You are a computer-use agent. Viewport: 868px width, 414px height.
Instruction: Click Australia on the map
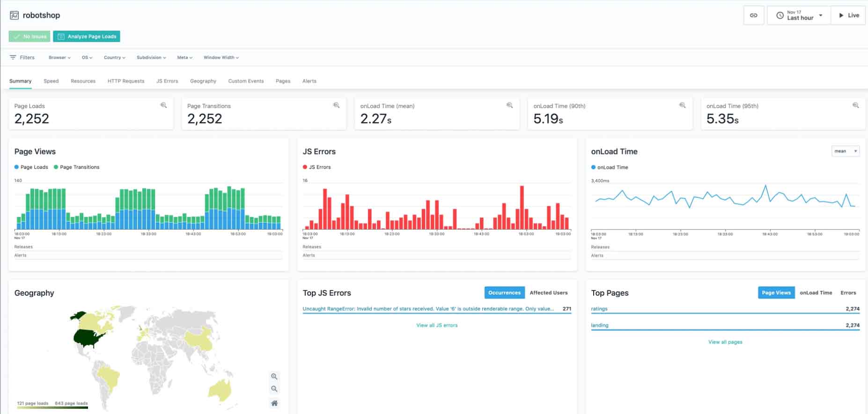coord(220,390)
